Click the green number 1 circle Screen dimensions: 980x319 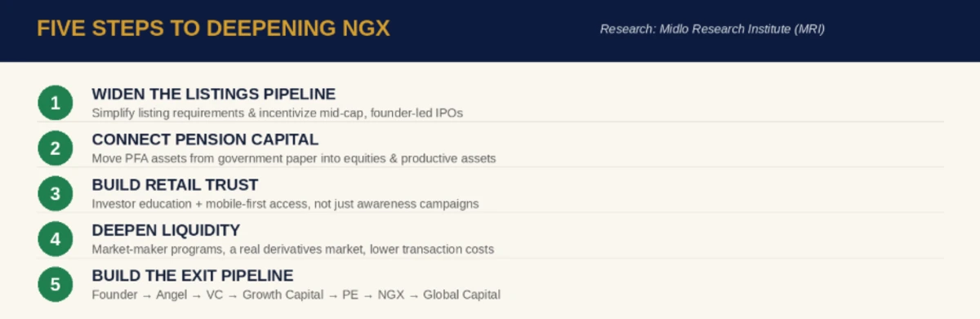[56, 103]
